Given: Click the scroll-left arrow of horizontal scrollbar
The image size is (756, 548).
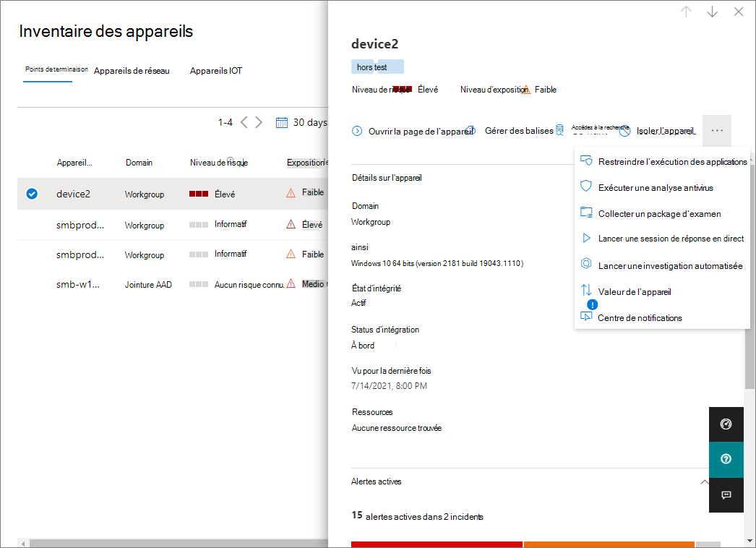Looking at the screenshot, I should (22, 544).
